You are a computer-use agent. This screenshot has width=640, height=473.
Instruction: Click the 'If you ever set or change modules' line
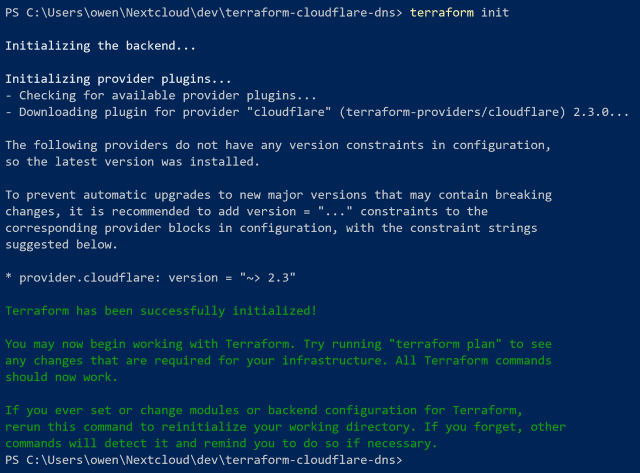264,410
